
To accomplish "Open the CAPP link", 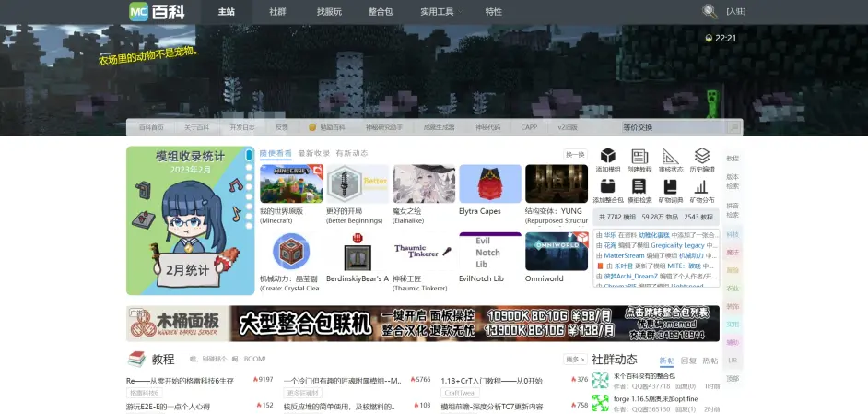I will (529, 127).
